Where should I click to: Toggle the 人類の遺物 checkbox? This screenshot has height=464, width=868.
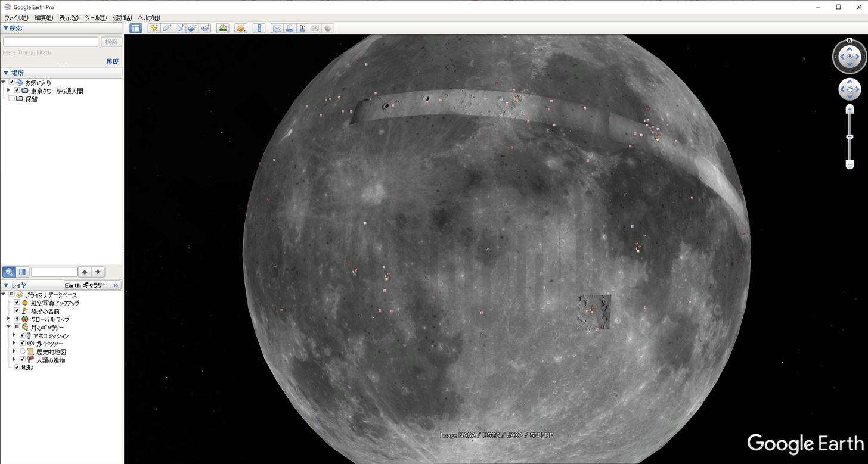22,360
